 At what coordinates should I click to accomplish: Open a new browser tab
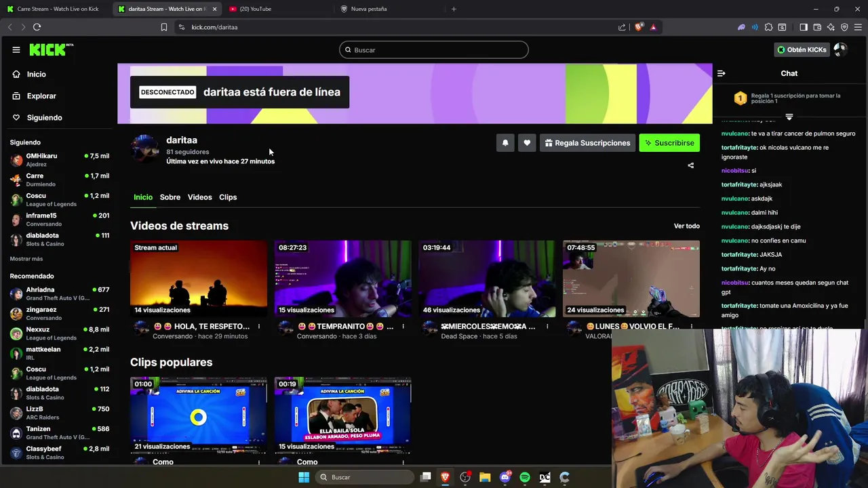coord(454,9)
